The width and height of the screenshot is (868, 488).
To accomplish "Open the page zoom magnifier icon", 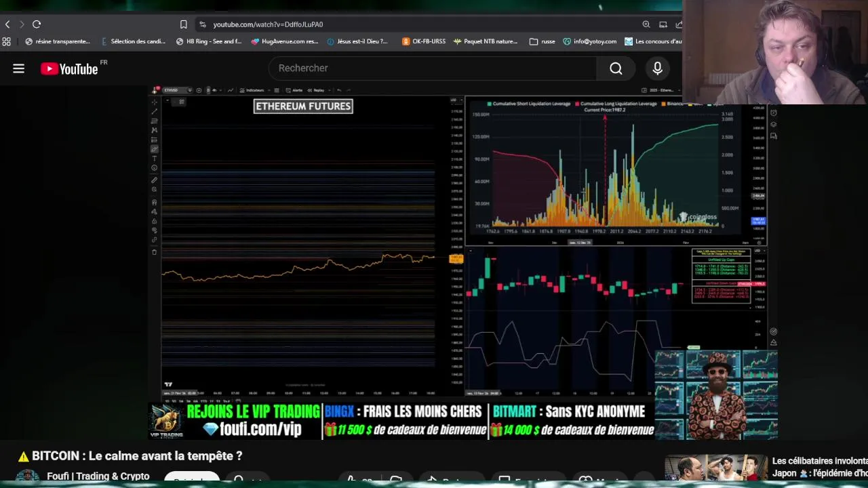I will coord(646,24).
